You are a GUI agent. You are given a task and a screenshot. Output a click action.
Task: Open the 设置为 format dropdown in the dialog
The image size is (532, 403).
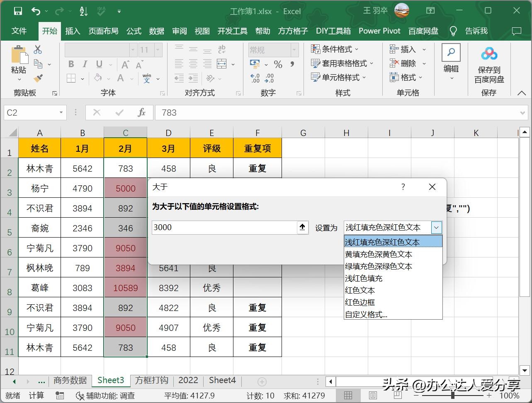coord(436,227)
